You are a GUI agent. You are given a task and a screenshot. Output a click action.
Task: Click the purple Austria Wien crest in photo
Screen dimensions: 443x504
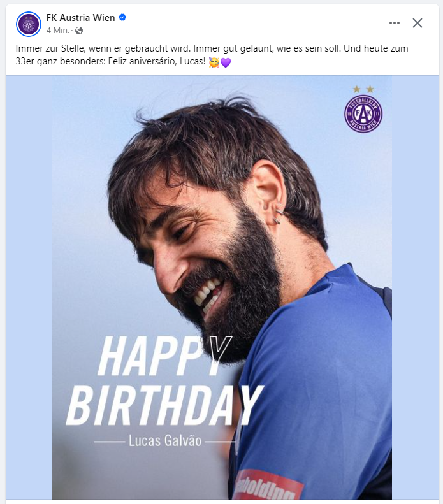point(363,114)
